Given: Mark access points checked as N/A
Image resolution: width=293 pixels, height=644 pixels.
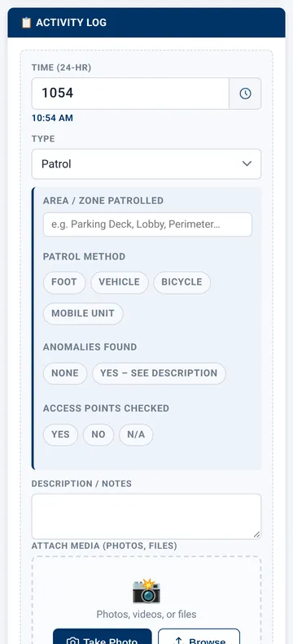Looking at the screenshot, I should 136,434.
